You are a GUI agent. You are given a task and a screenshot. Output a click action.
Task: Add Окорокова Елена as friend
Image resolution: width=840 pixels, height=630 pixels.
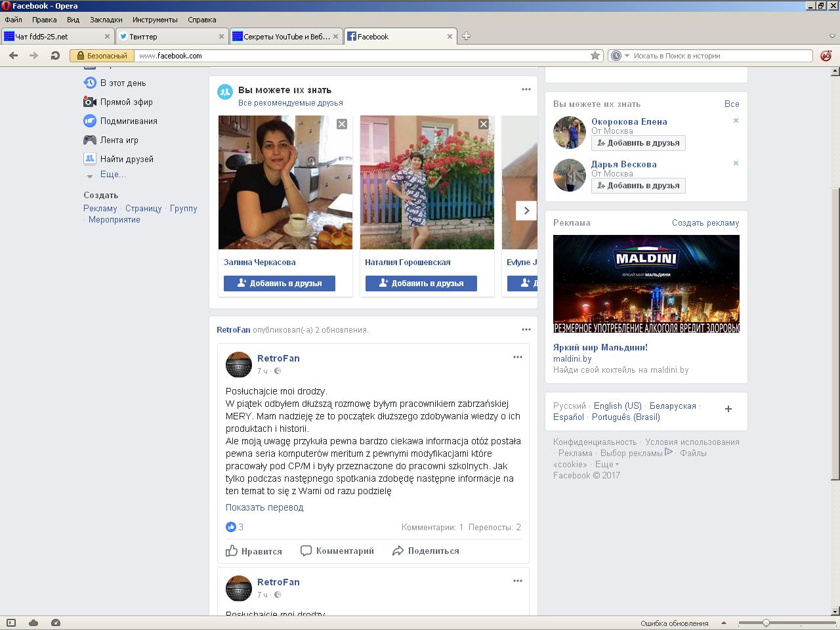(x=639, y=143)
